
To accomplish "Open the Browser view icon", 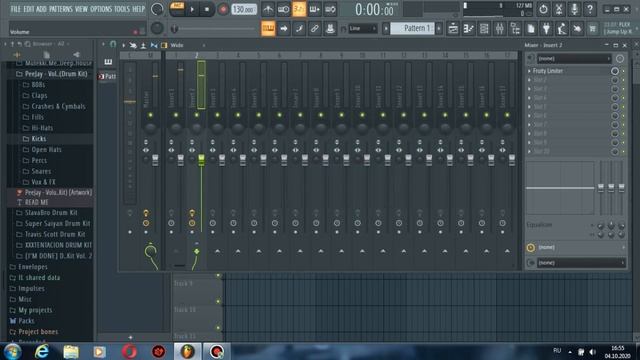I will [515, 29].
